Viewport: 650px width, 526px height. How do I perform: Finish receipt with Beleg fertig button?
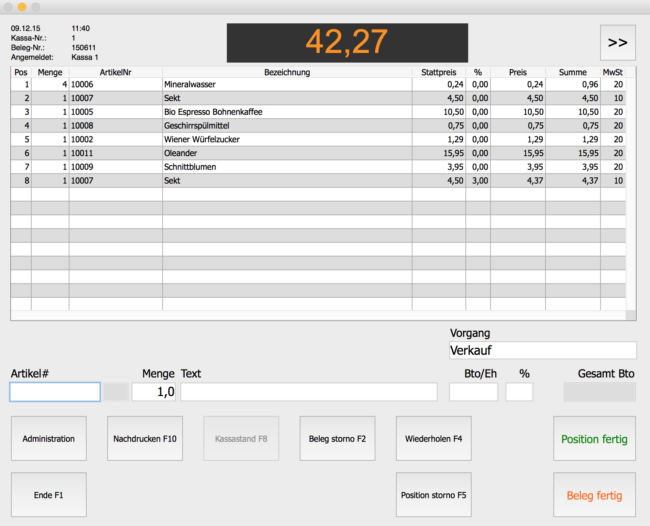[594, 495]
